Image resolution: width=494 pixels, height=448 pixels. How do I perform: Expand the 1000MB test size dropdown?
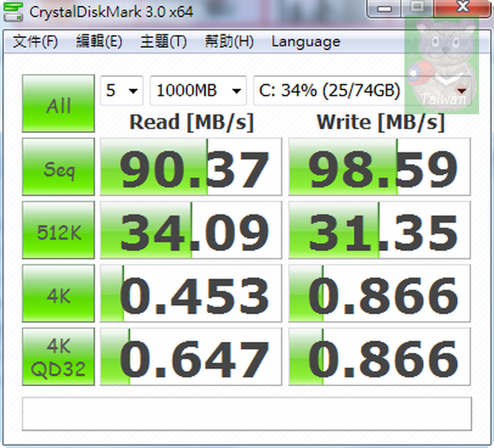click(198, 90)
